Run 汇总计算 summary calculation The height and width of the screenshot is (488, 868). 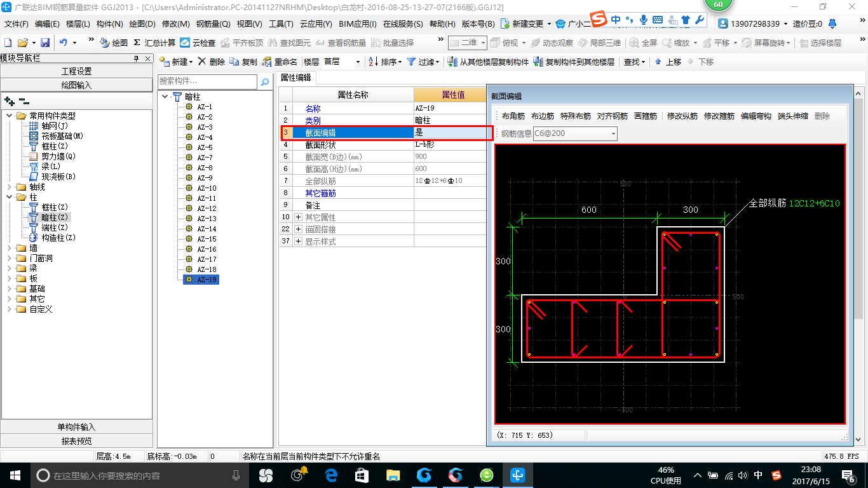(x=154, y=43)
